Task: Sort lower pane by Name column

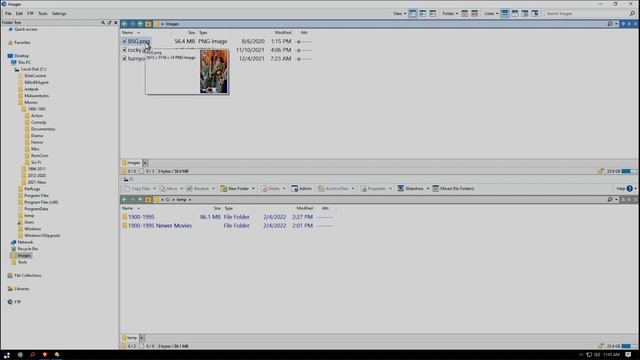Action: click(128, 208)
